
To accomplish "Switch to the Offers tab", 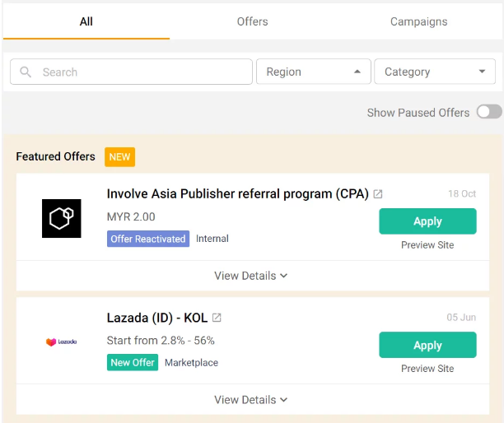I will tap(252, 21).
